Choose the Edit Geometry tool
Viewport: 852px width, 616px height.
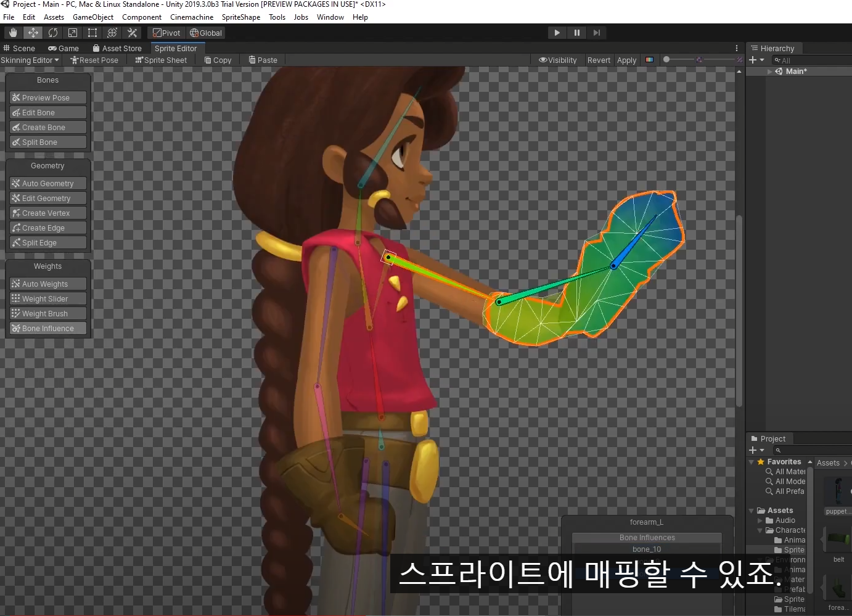(x=48, y=198)
